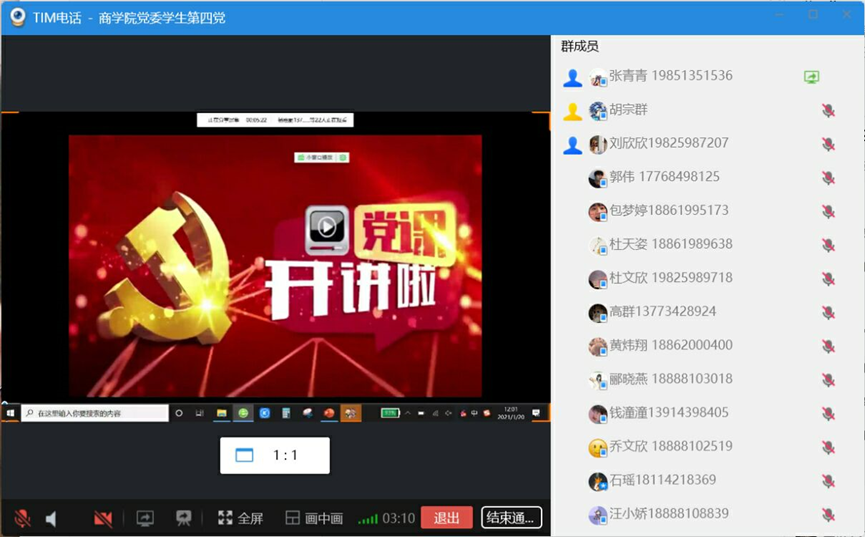Image resolution: width=865 pixels, height=537 pixels.
Task: Select member name 黄炜翔 18862000400
Action: click(671, 345)
